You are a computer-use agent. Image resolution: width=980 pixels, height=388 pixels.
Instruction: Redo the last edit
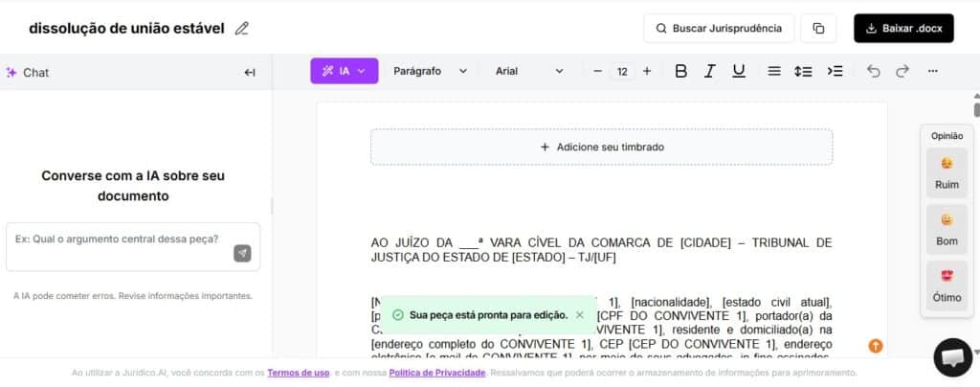coord(902,71)
